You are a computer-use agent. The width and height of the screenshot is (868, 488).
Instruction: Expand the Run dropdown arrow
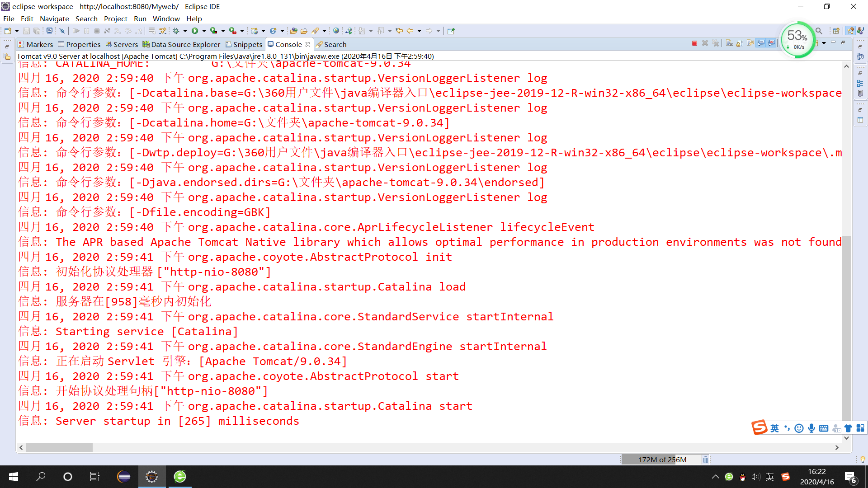204,31
